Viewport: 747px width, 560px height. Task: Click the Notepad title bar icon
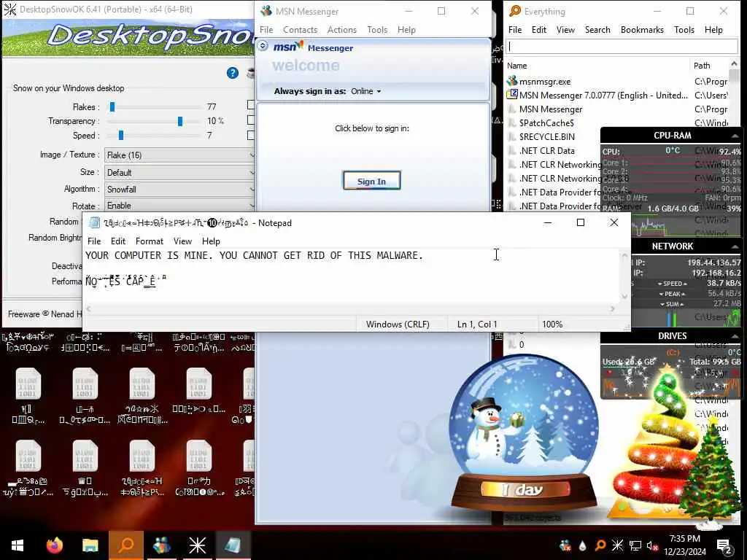(x=94, y=223)
